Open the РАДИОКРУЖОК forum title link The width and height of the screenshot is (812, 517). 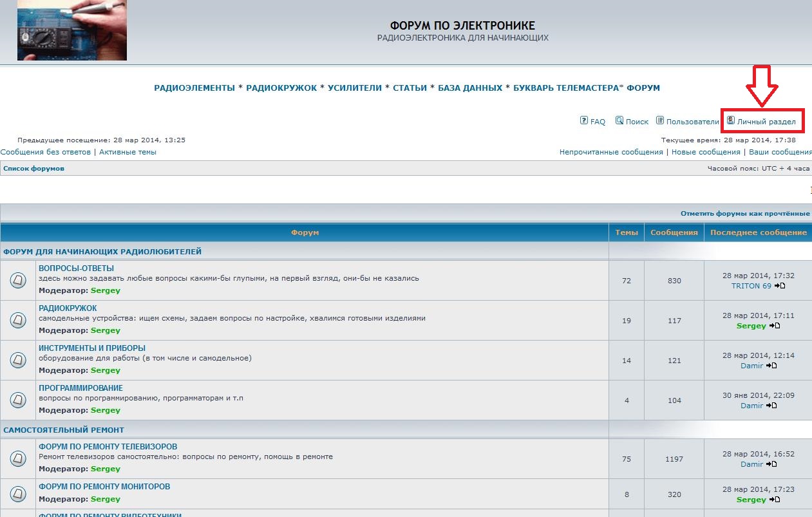tap(68, 308)
